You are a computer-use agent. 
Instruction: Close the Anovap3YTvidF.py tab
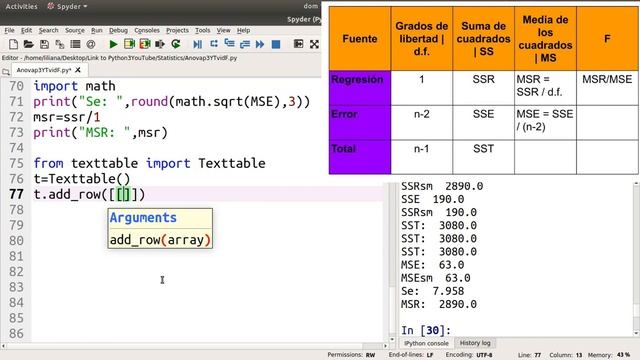pos(78,70)
